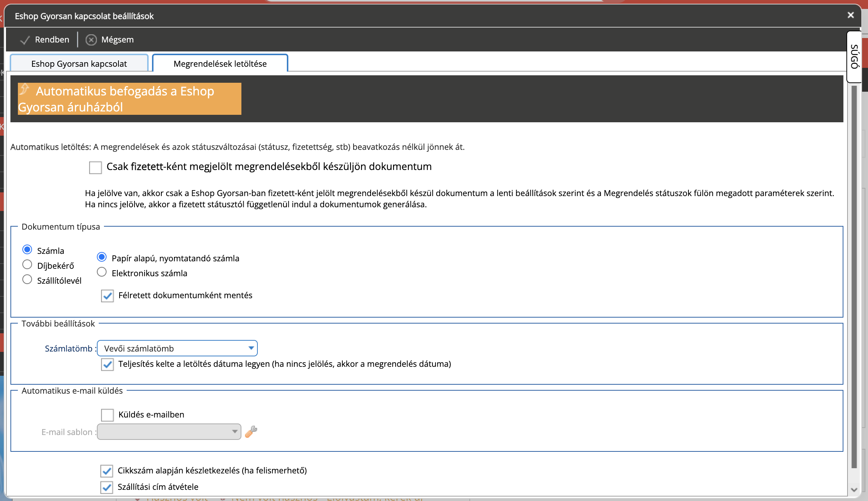Viewport: 868px width, 501px height.
Task: Choose the Szállítólevél document type
Action: (x=27, y=279)
